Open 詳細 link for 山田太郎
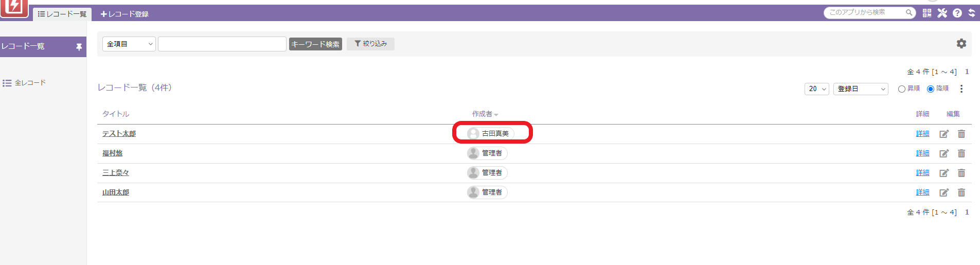Viewport: 980px width, 265px height. (922, 192)
